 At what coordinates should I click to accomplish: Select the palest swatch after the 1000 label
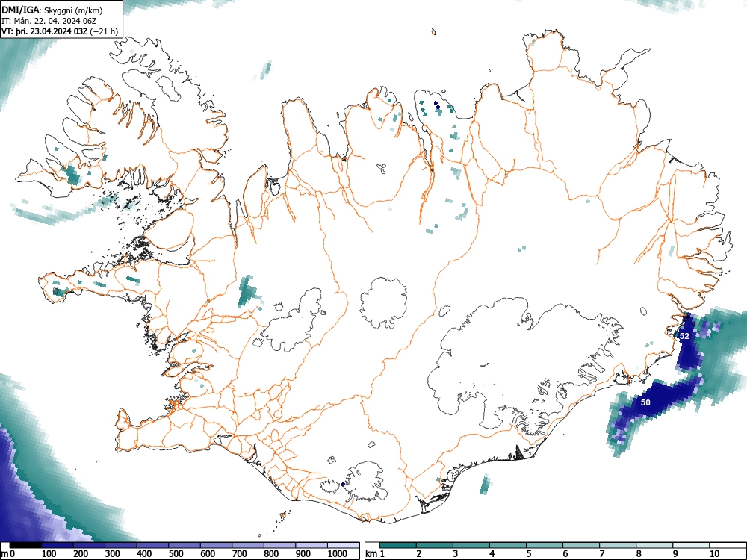coord(343,545)
